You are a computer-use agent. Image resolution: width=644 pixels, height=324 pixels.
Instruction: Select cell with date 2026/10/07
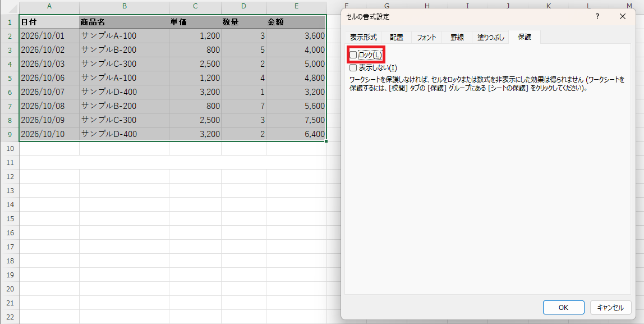click(49, 92)
